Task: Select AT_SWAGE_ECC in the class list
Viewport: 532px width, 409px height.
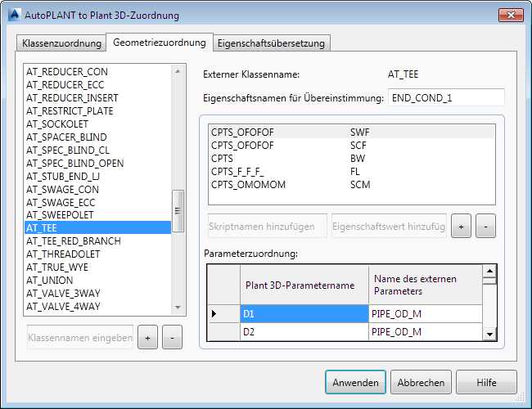Action: [x=97, y=203]
